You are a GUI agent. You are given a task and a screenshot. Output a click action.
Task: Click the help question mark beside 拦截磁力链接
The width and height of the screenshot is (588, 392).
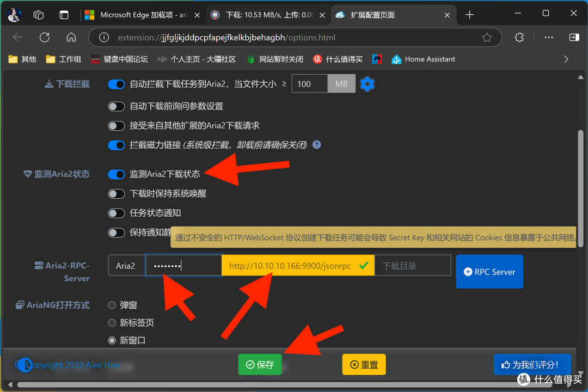pyautogui.click(x=316, y=145)
